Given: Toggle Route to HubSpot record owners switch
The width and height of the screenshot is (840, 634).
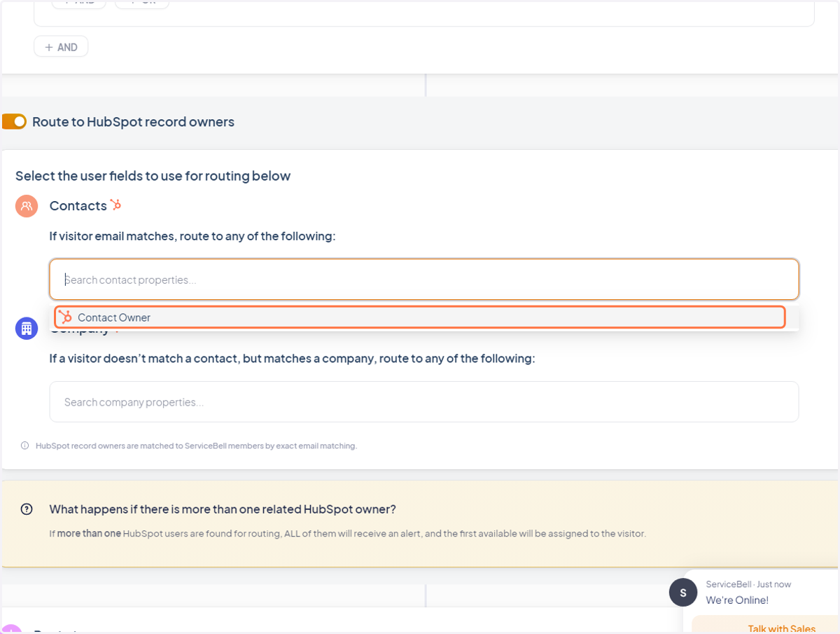Looking at the screenshot, I should point(14,122).
